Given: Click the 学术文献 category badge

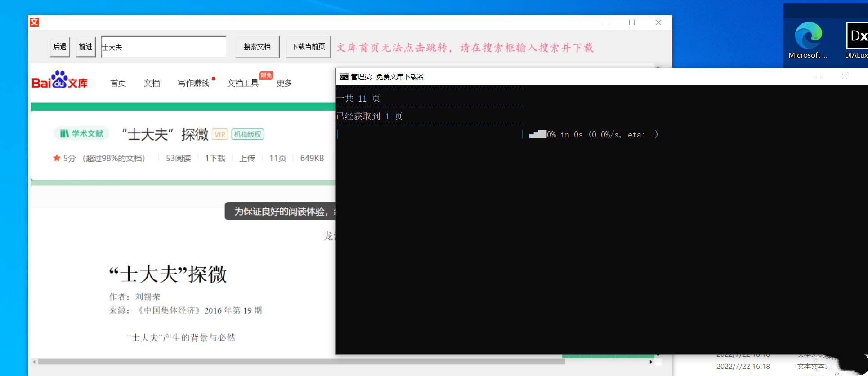Looking at the screenshot, I should click(x=81, y=133).
